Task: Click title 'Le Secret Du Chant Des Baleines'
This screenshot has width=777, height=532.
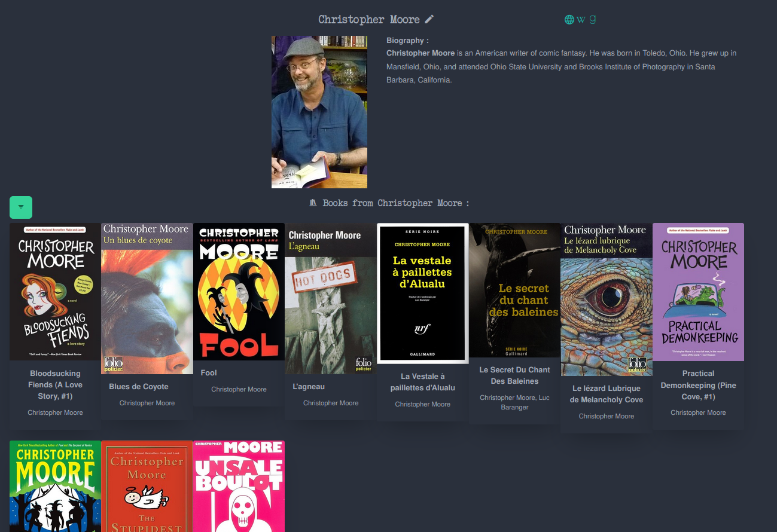Action: pyautogui.click(x=514, y=375)
